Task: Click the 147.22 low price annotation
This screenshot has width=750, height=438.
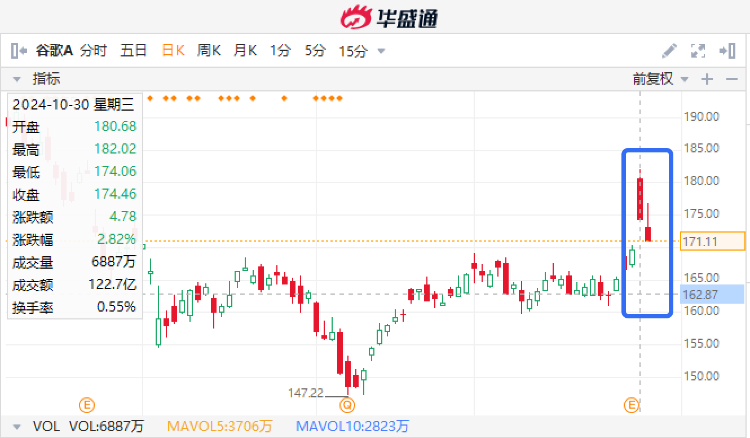Action: pos(306,393)
